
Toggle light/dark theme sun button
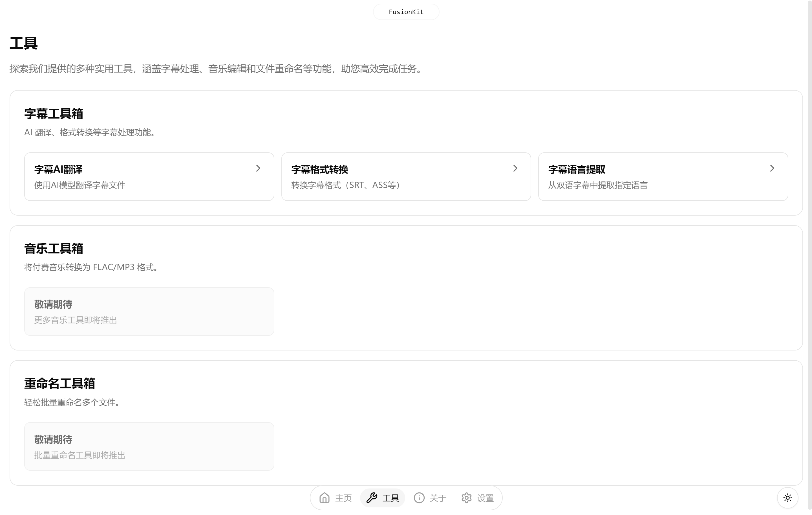(787, 498)
